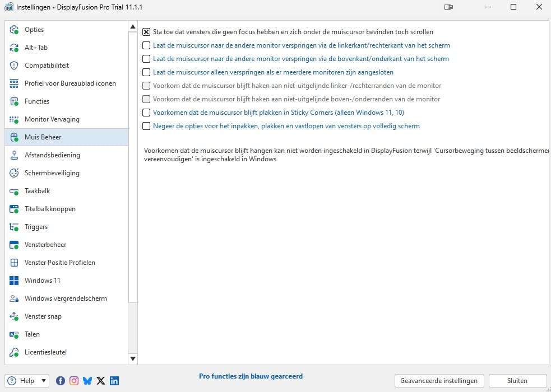The image size is (551, 392).
Task: Select the Vensterbeheer section
Action: pyautogui.click(x=66, y=245)
